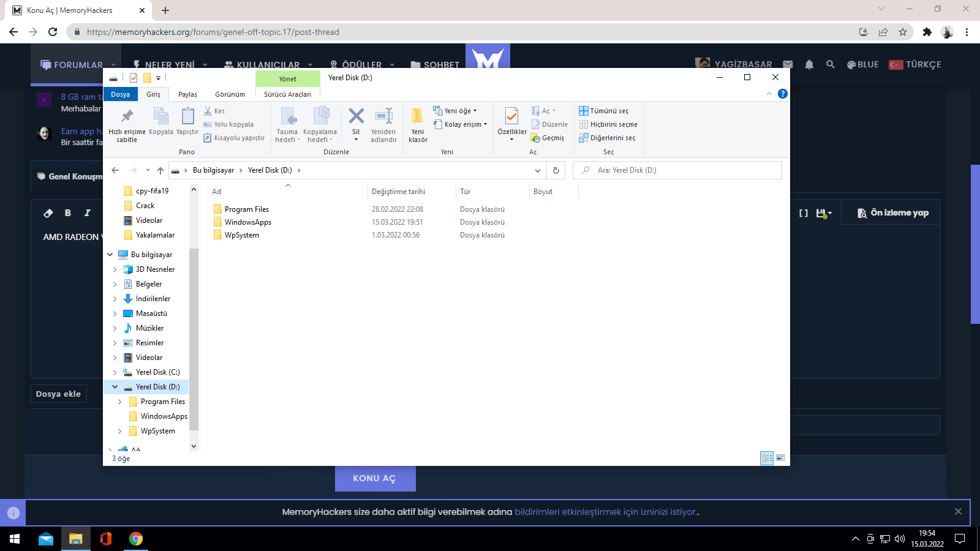
Task: Expand the 3D Nesneler tree node
Action: pos(115,269)
